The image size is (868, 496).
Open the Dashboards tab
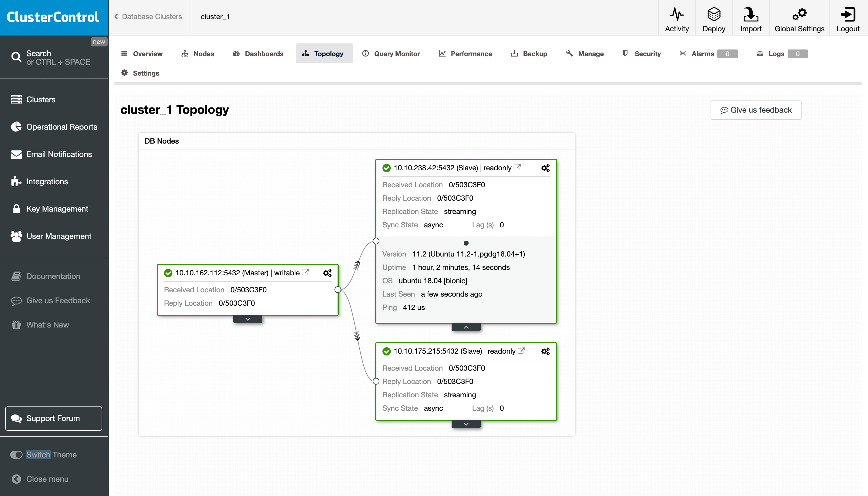click(258, 53)
